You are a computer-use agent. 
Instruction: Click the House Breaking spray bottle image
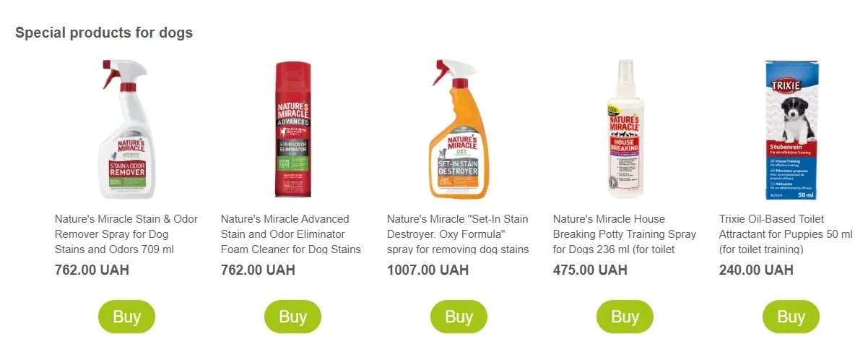[625, 130]
